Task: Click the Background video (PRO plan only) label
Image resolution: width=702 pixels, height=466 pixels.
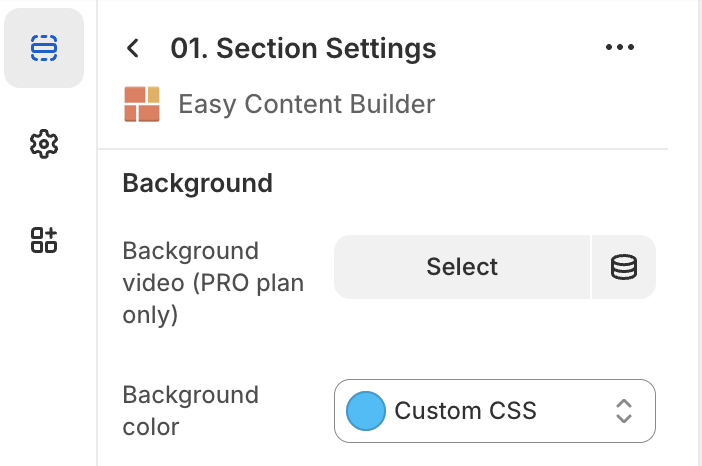Action: tap(212, 283)
